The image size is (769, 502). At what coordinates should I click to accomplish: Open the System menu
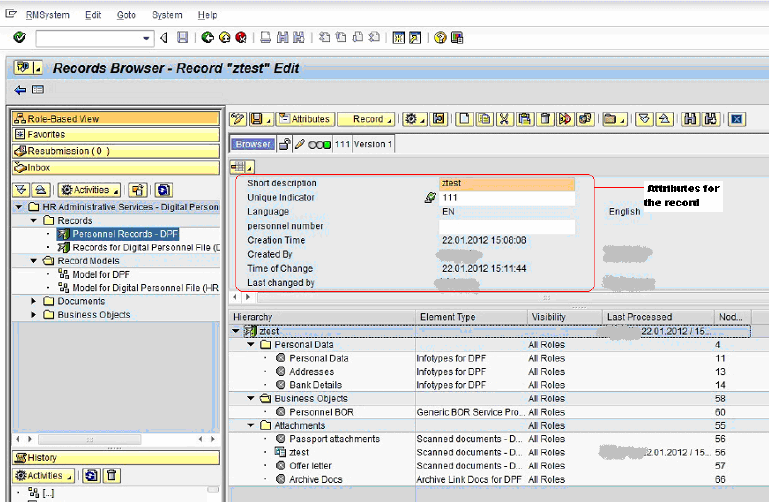(x=167, y=15)
